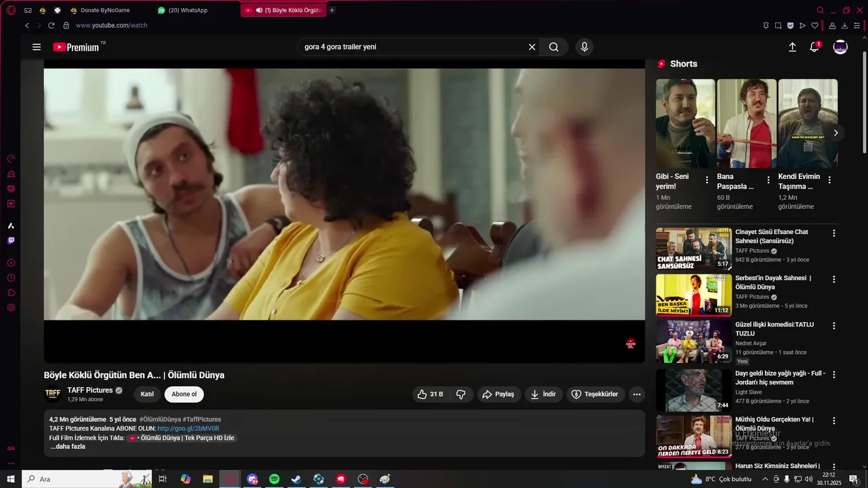Open the TAFF Pictures channel avatar
This screenshot has height=488, width=868.
(x=53, y=394)
